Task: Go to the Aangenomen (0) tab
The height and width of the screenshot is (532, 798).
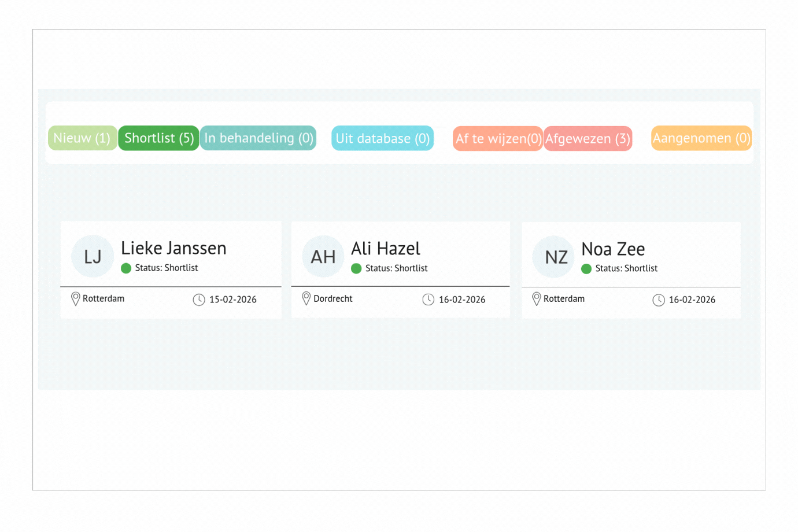Action: (701, 138)
